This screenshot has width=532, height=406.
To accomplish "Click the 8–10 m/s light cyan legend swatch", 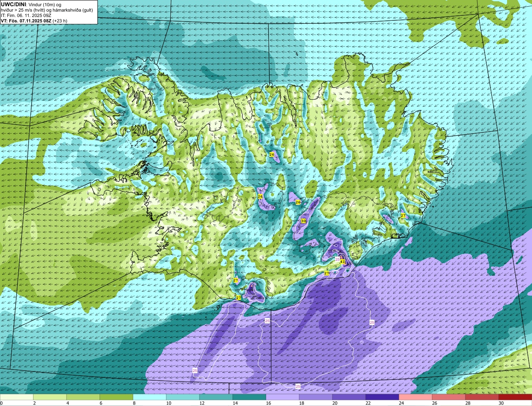I will click(150, 397).
